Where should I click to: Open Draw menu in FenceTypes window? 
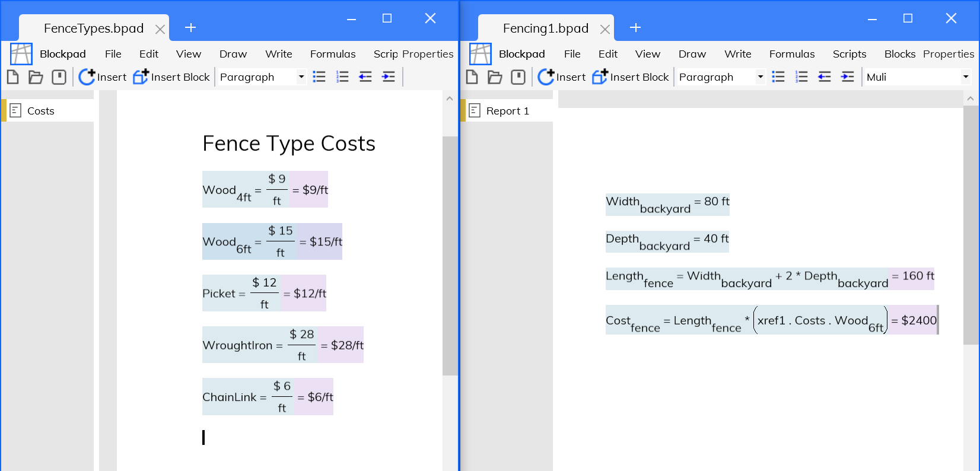(233, 54)
